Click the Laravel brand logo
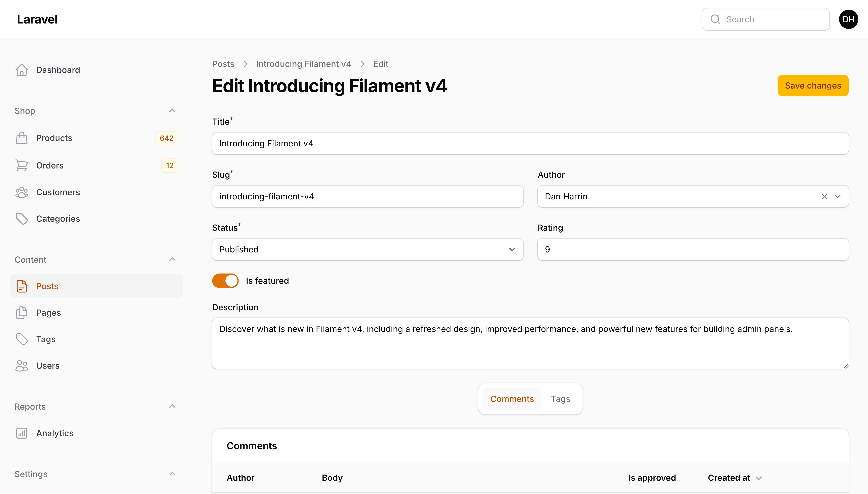This screenshot has height=494, width=868. (x=37, y=19)
